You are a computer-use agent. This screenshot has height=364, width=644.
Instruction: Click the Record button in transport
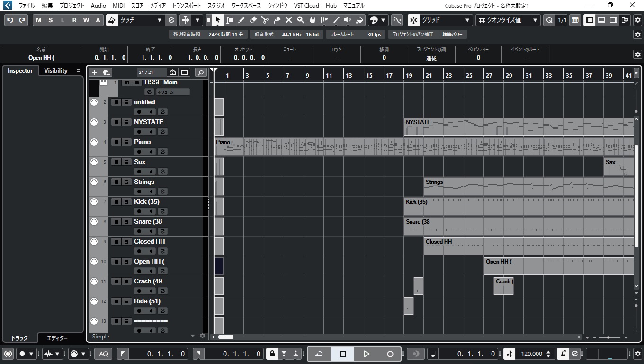(x=390, y=354)
